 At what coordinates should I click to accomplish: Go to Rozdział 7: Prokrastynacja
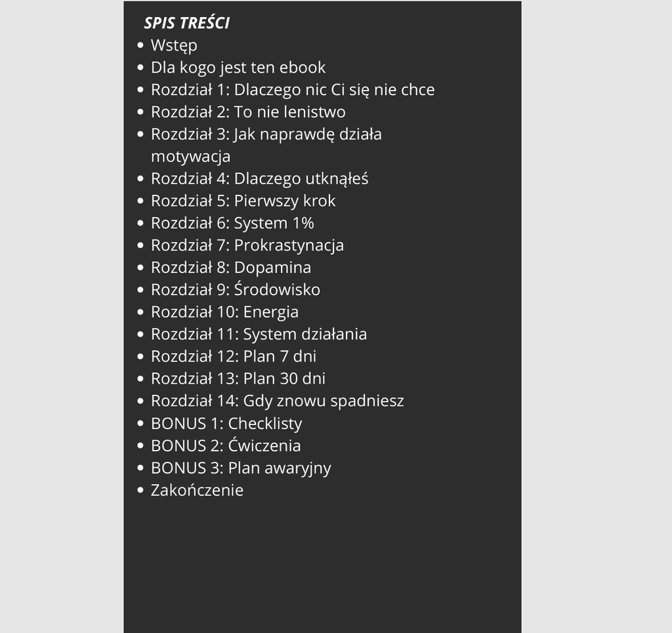pyautogui.click(x=247, y=245)
